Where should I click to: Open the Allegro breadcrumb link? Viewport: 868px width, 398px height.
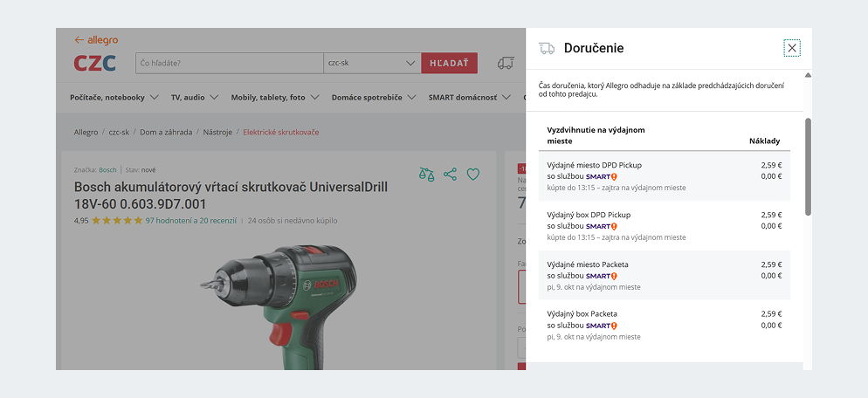tap(86, 133)
